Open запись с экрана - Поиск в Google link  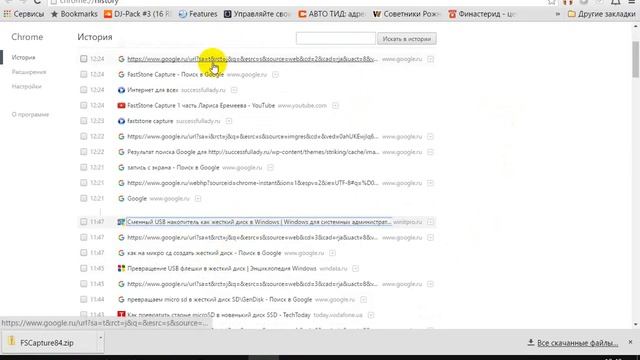[173, 167]
